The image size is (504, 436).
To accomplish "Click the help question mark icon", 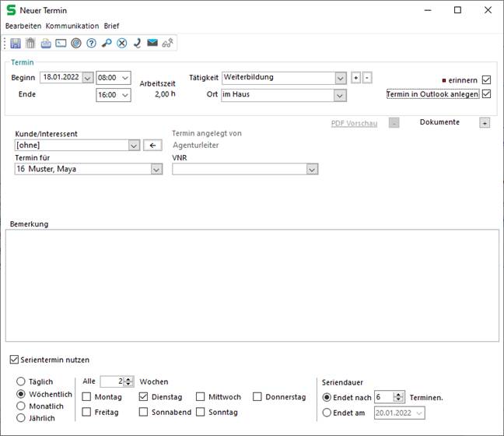I will point(91,43).
